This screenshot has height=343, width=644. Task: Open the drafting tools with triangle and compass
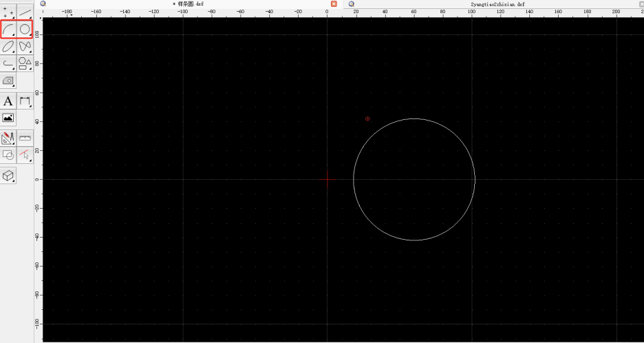point(8,138)
